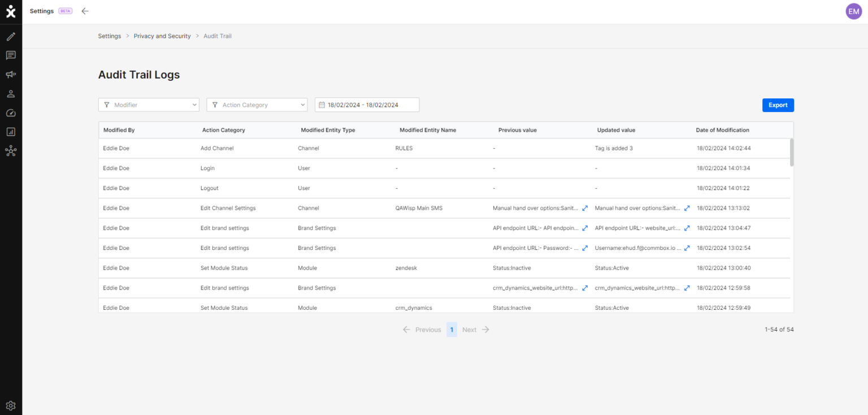
Task: Click the speedometer dashboard icon
Action: 11,113
